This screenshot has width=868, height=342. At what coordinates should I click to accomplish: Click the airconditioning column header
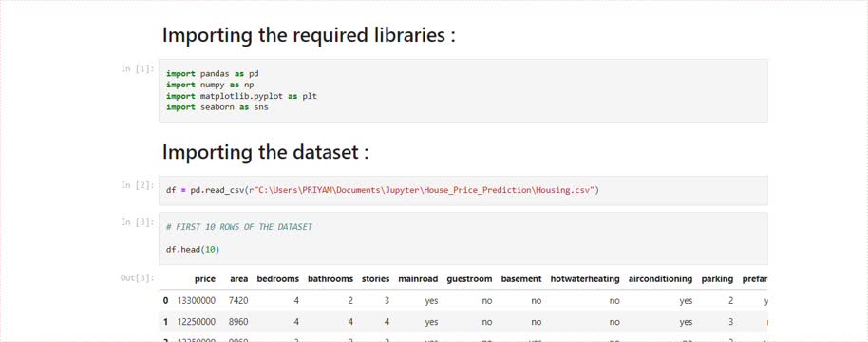[x=660, y=279]
